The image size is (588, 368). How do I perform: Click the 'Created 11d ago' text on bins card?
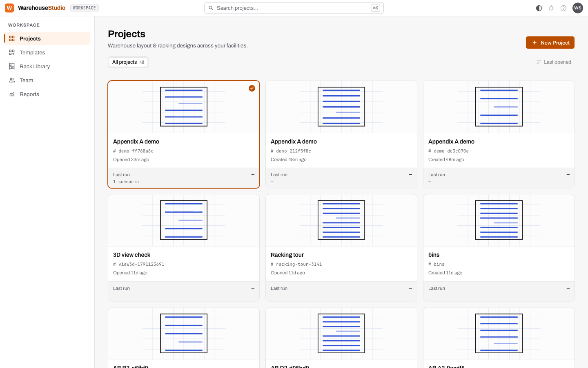[x=445, y=273]
